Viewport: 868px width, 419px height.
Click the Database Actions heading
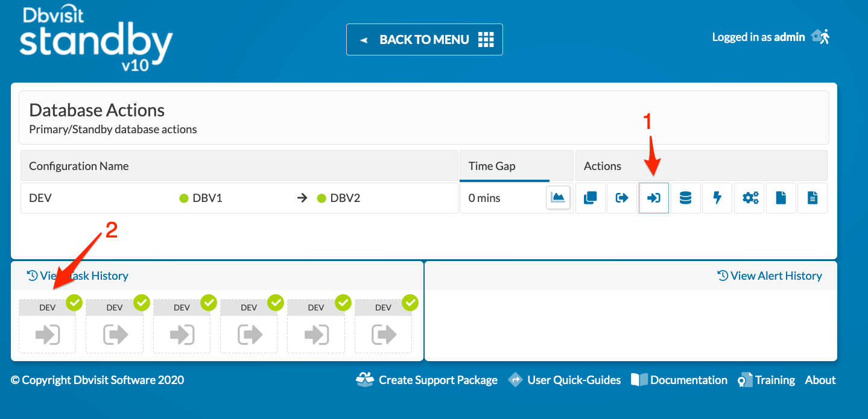[97, 110]
